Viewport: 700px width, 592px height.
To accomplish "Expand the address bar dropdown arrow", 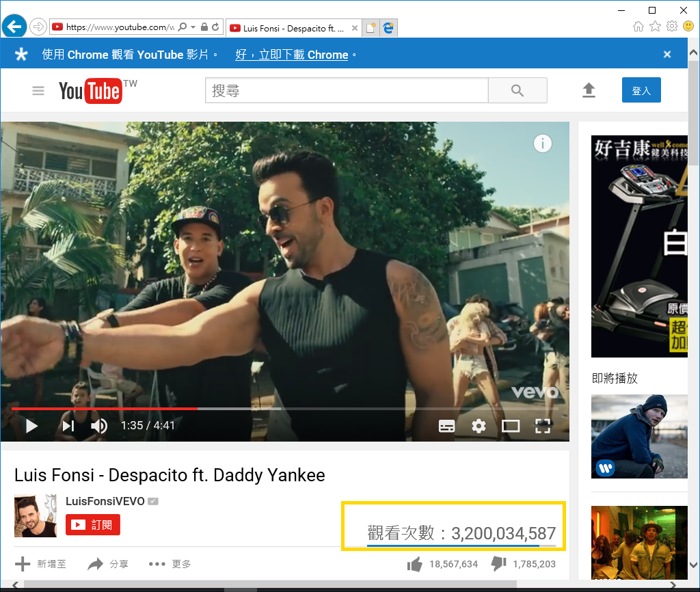I will [x=193, y=27].
